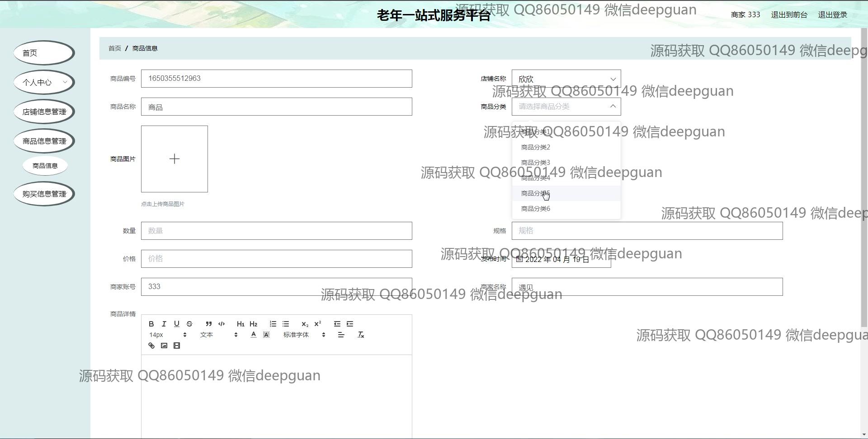Click the plus to upload product image
The height and width of the screenshot is (439, 868).
(x=175, y=159)
